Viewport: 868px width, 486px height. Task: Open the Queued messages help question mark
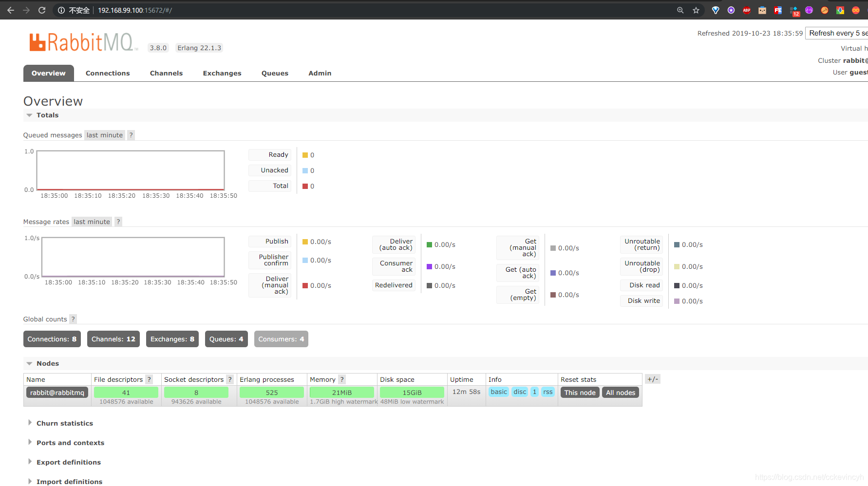[131, 135]
